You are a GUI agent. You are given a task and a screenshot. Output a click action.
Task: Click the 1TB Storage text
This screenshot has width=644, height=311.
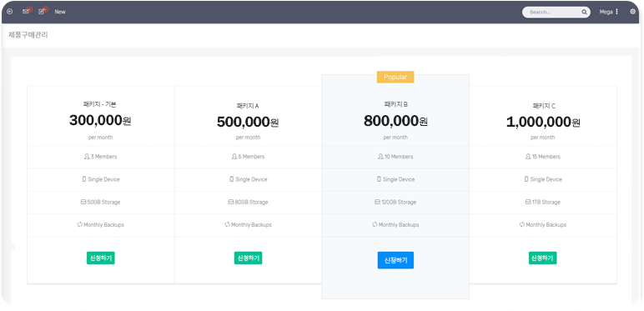tap(546, 203)
